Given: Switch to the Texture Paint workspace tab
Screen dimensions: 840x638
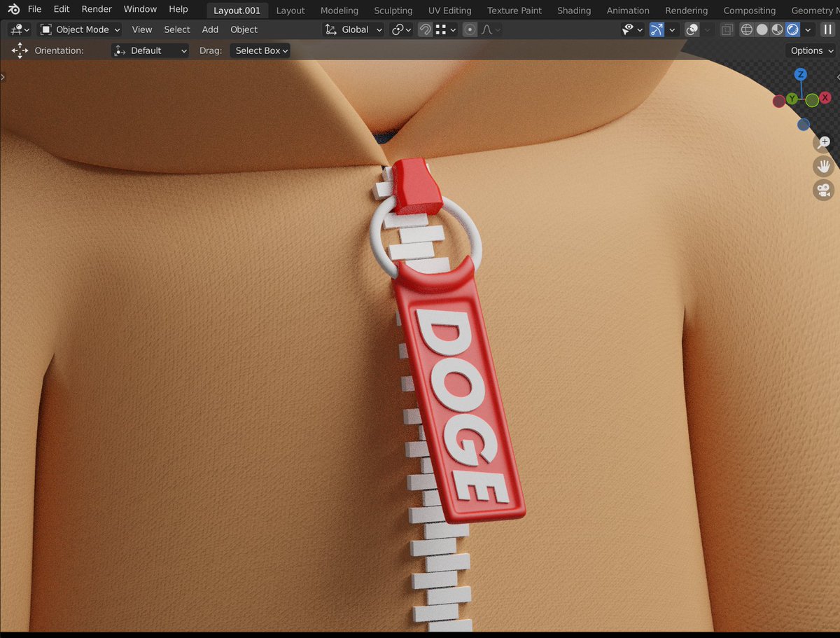Looking at the screenshot, I should [x=514, y=11].
